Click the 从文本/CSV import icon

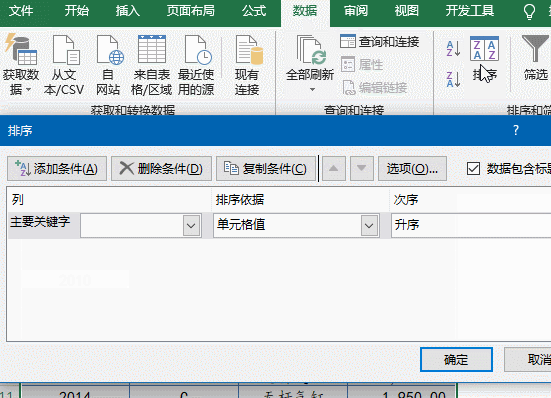pos(66,50)
